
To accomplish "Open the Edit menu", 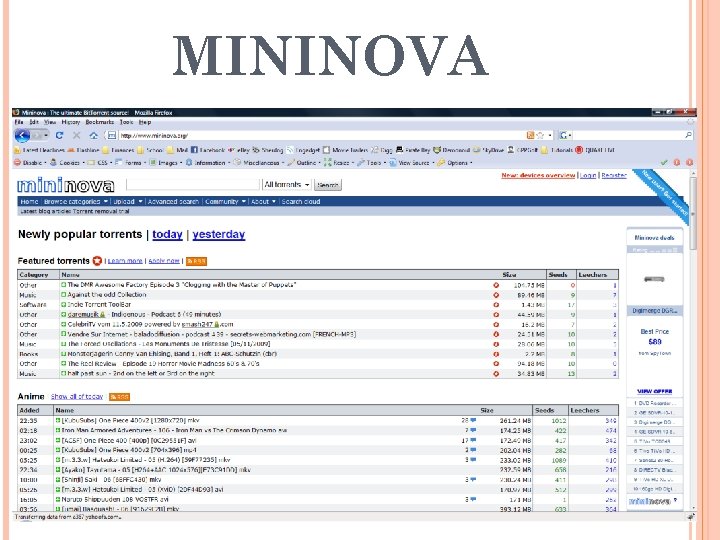I will (34, 122).
